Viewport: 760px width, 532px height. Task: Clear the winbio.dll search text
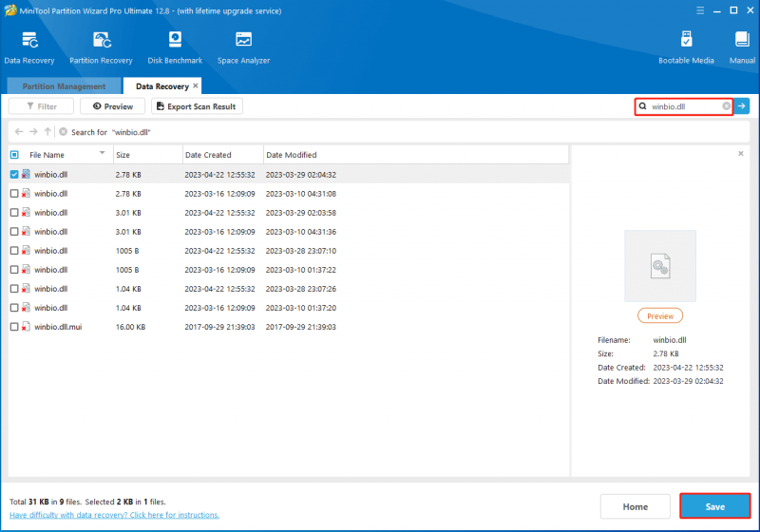tap(726, 106)
